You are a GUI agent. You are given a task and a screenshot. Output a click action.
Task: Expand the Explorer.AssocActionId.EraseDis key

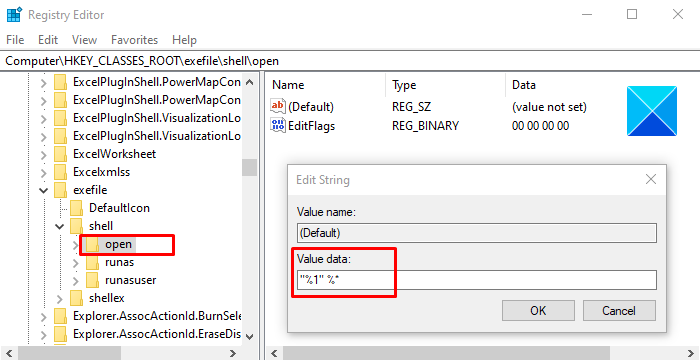43,335
